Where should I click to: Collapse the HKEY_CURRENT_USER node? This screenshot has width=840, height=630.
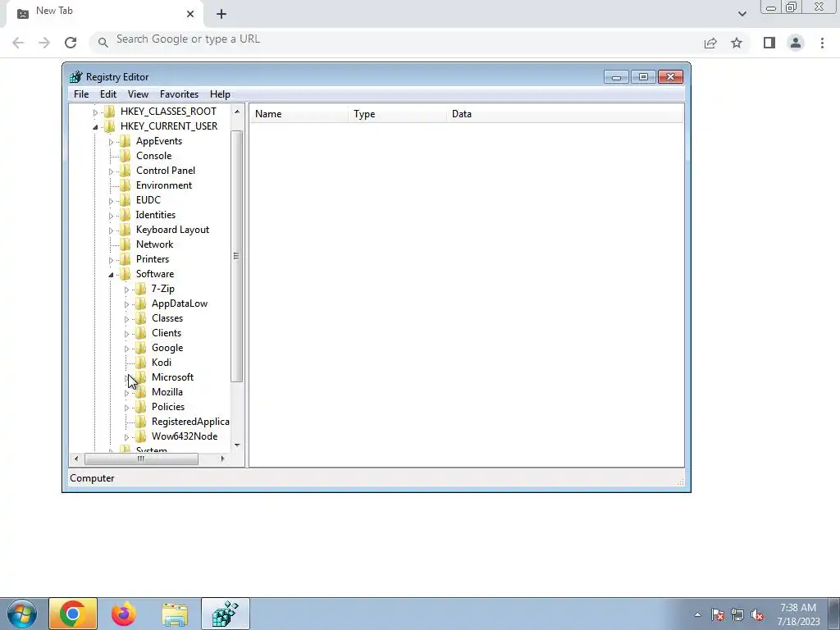coord(95,127)
